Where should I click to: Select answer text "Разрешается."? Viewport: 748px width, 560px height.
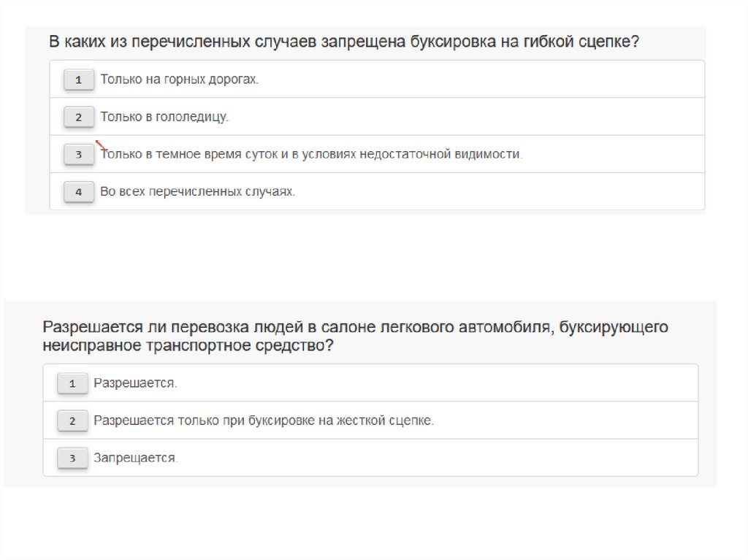pos(135,383)
